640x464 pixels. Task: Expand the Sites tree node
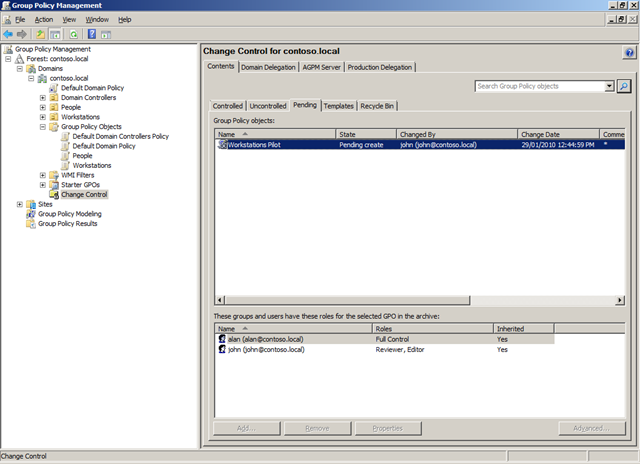tap(19, 204)
